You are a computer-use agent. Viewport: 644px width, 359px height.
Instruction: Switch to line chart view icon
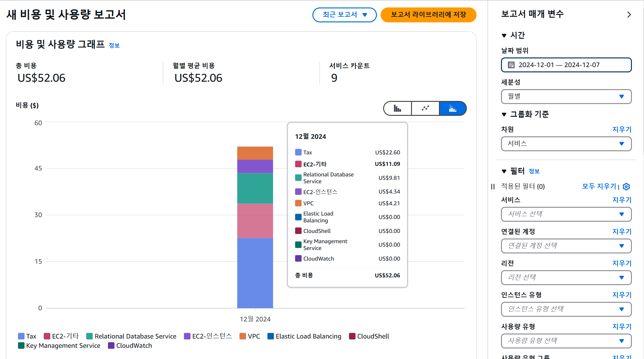pos(425,108)
